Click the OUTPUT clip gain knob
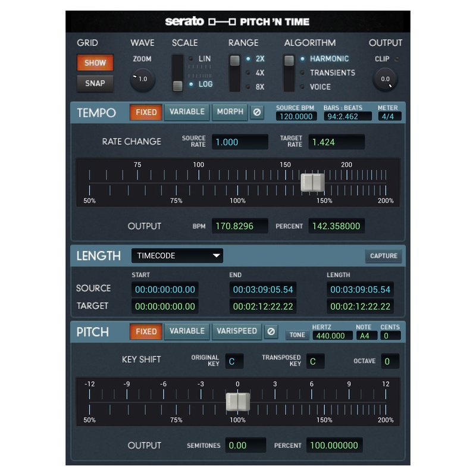This screenshot has width=476, height=476. [x=386, y=77]
